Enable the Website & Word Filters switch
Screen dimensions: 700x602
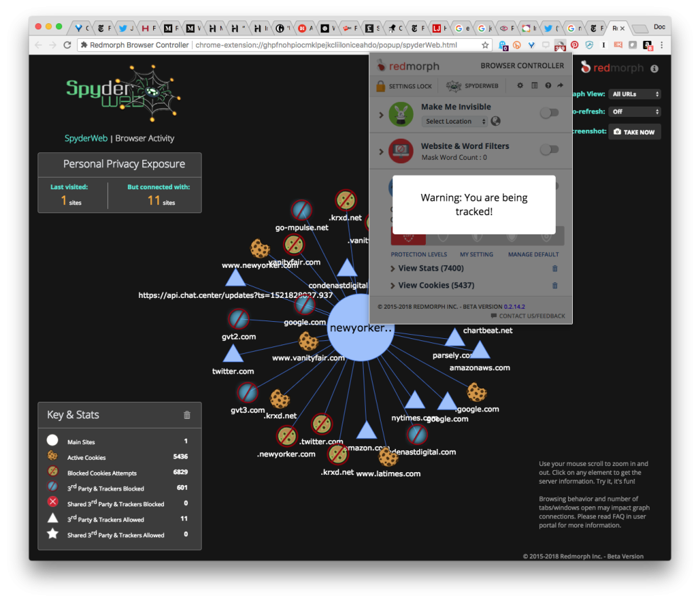click(x=549, y=150)
